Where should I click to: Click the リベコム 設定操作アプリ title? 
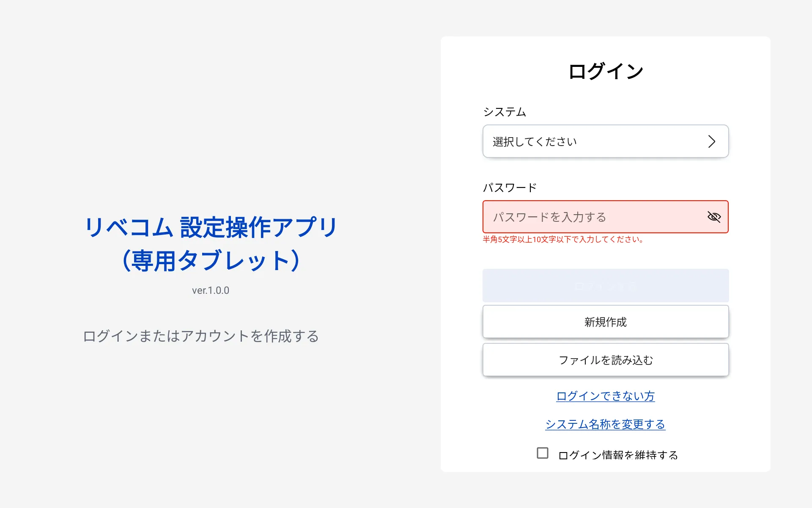(211, 227)
